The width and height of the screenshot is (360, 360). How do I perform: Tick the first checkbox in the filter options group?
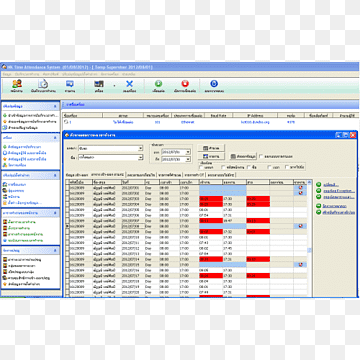pyautogui.click(x=201, y=167)
